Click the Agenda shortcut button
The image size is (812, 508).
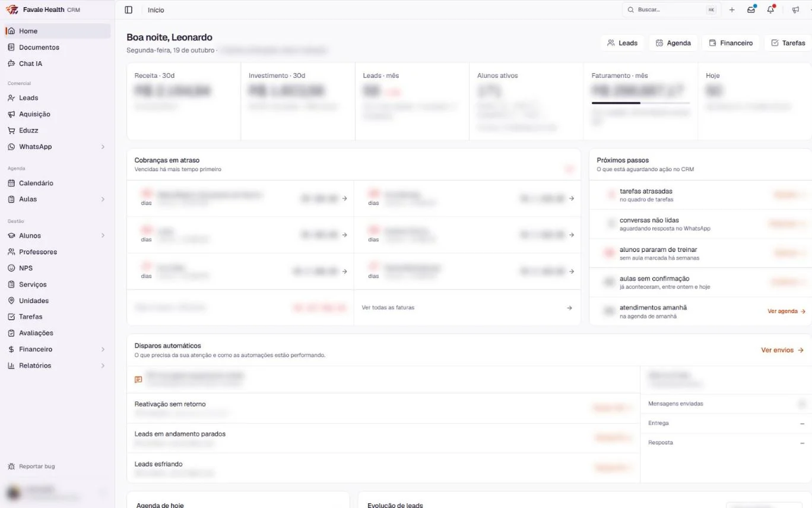pyautogui.click(x=673, y=43)
